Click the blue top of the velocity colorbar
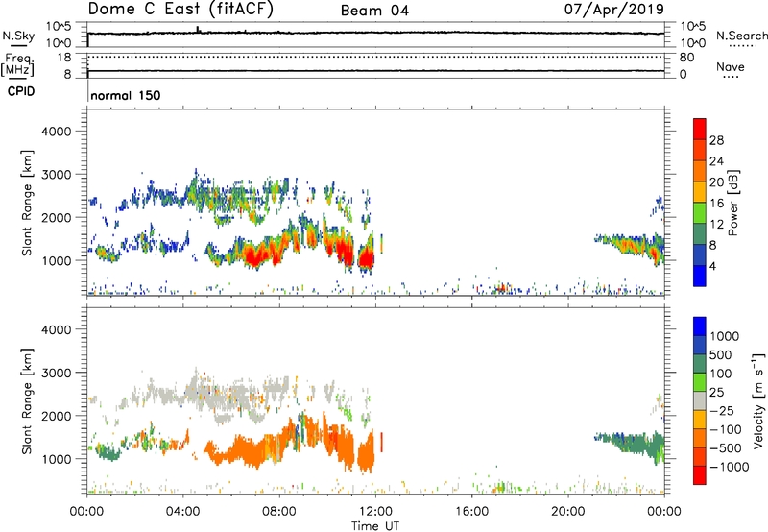Screen dimensions: 768x532 700,326
